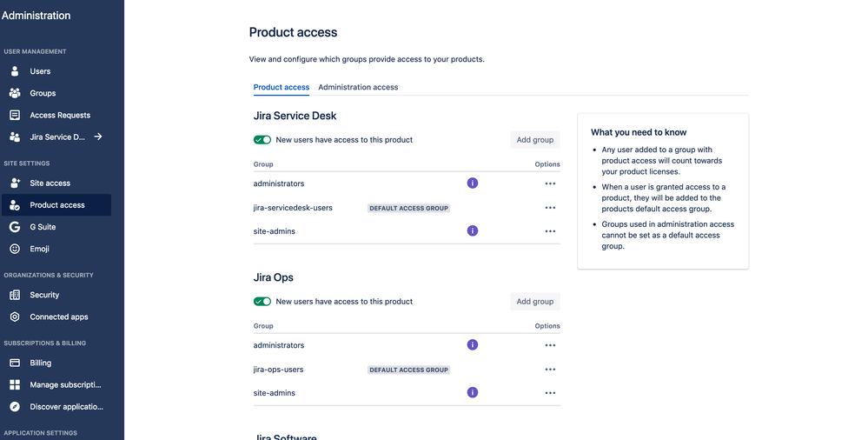868x440 pixels.
Task: Click the Users icon in sidebar
Action: (x=15, y=71)
